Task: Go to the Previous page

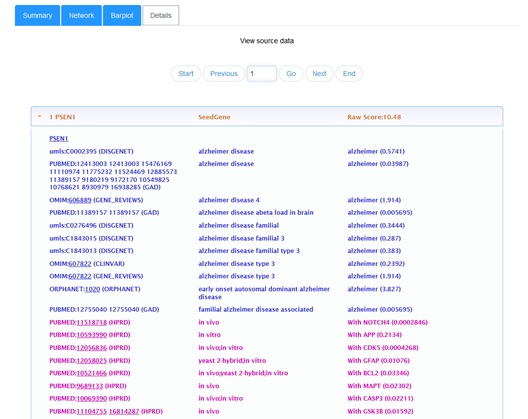Action: [224, 73]
